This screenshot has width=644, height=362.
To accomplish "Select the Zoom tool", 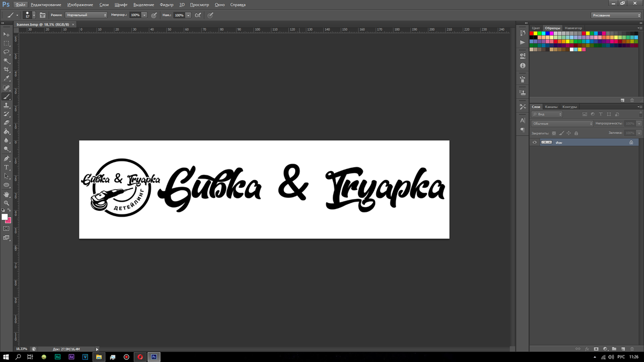I will [7, 203].
